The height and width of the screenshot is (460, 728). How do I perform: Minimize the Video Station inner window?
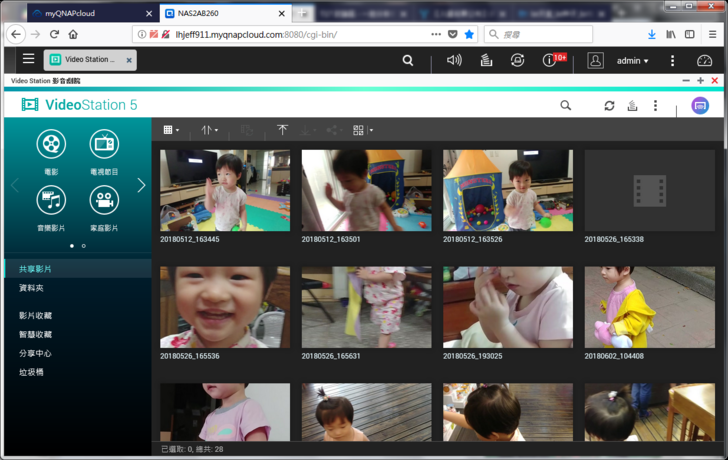(686, 81)
